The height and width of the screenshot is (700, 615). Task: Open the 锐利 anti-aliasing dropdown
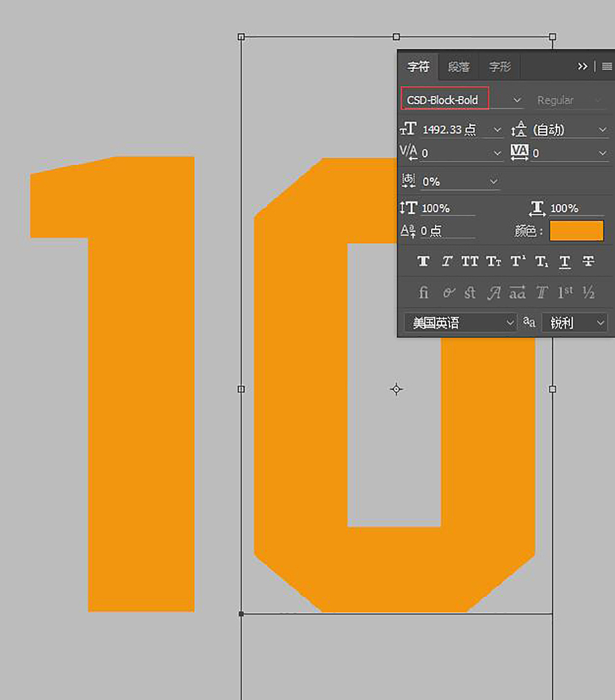(574, 322)
